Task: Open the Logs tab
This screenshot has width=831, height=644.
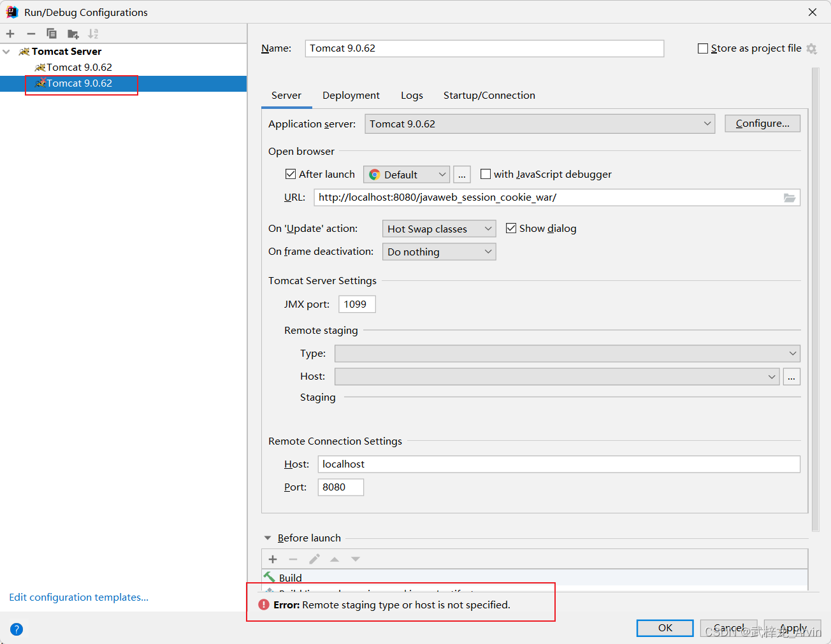Action: (412, 96)
